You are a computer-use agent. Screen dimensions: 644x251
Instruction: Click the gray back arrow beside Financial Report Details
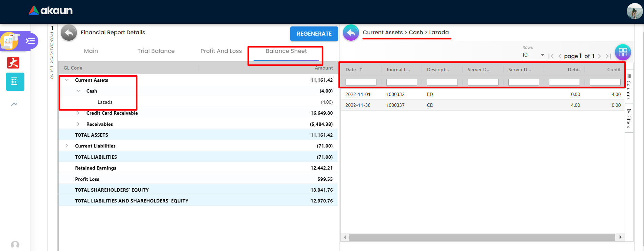69,33
